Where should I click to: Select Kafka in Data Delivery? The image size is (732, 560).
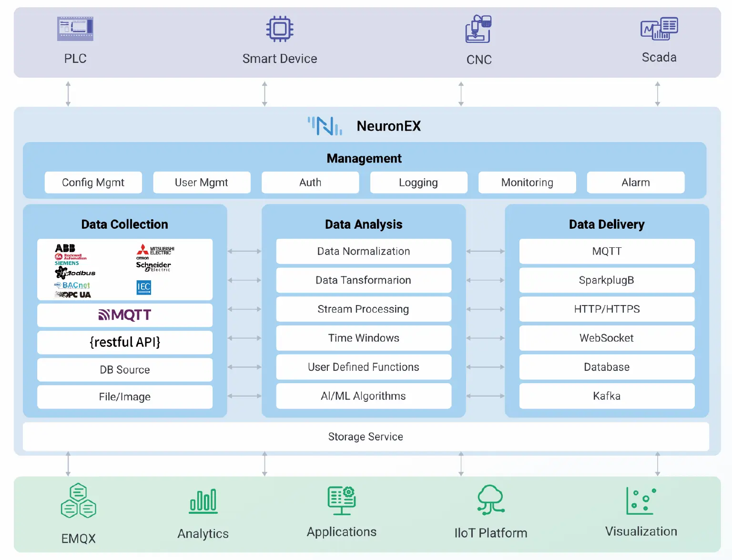[606, 396]
